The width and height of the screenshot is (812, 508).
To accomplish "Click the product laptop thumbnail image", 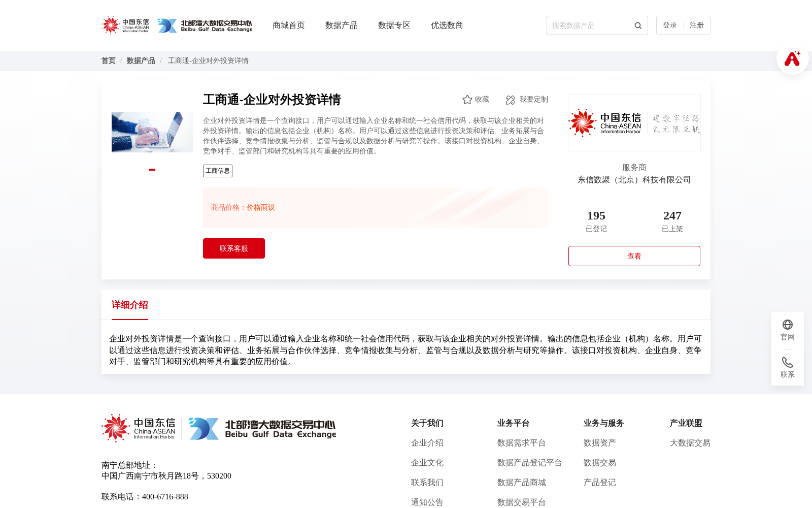I will pos(152,132).
